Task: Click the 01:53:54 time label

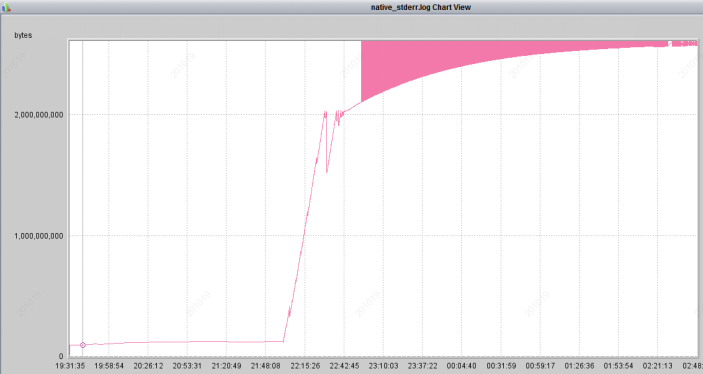Action: (x=619, y=366)
